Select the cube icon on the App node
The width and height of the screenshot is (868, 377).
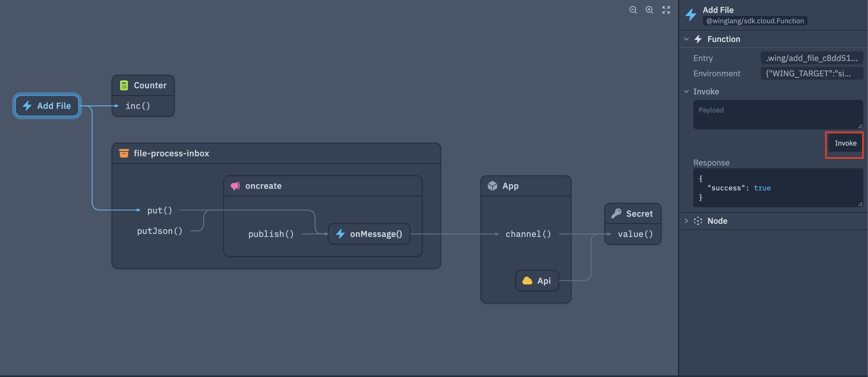point(493,186)
